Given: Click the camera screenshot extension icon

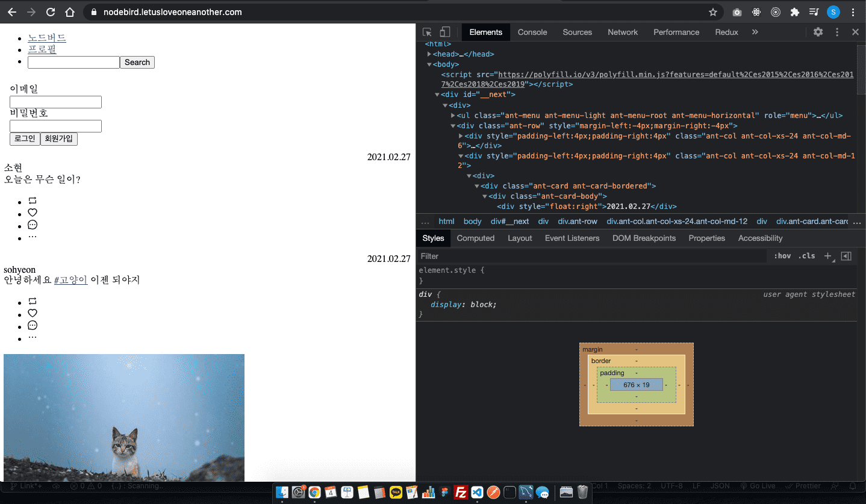Looking at the screenshot, I should [x=737, y=12].
